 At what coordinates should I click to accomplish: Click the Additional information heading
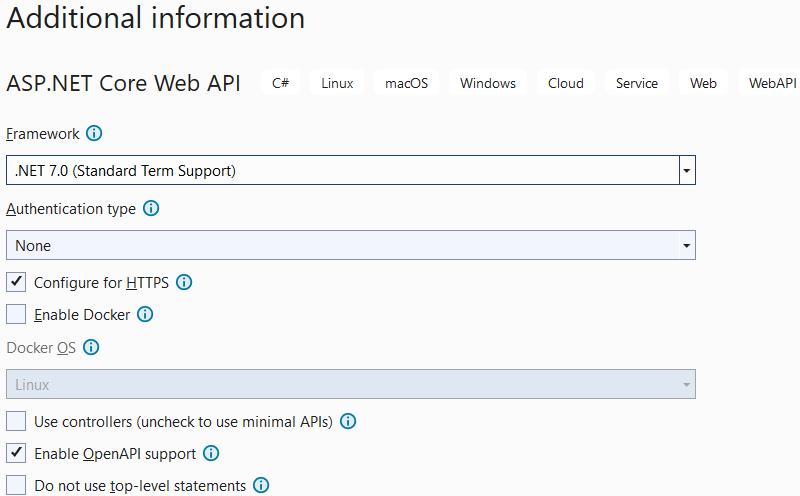(156, 17)
